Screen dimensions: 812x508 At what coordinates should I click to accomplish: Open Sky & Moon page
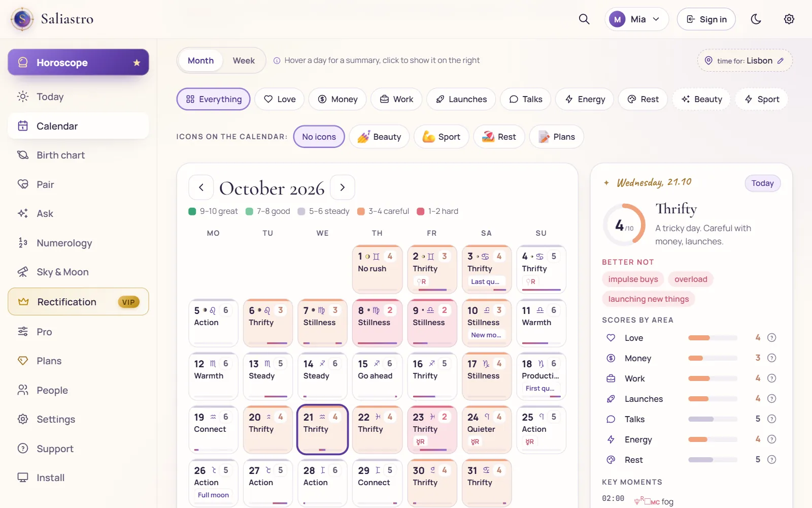[78, 272]
